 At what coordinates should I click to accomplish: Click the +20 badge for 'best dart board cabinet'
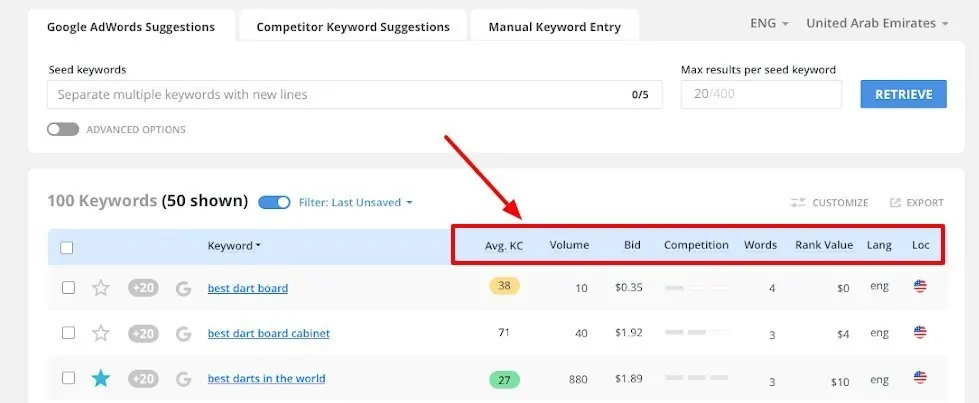point(143,333)
